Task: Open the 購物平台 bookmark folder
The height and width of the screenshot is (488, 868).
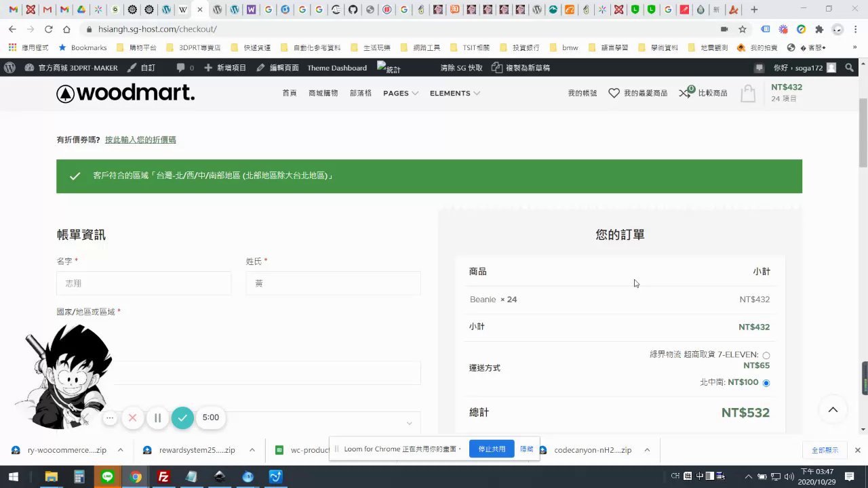Action: pyautogui.click(x=136, y=47)
